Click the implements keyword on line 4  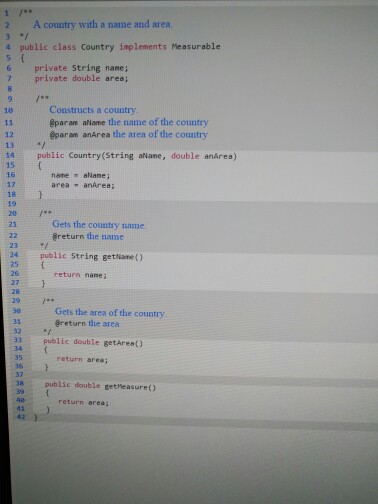click(x=143, y=47)
